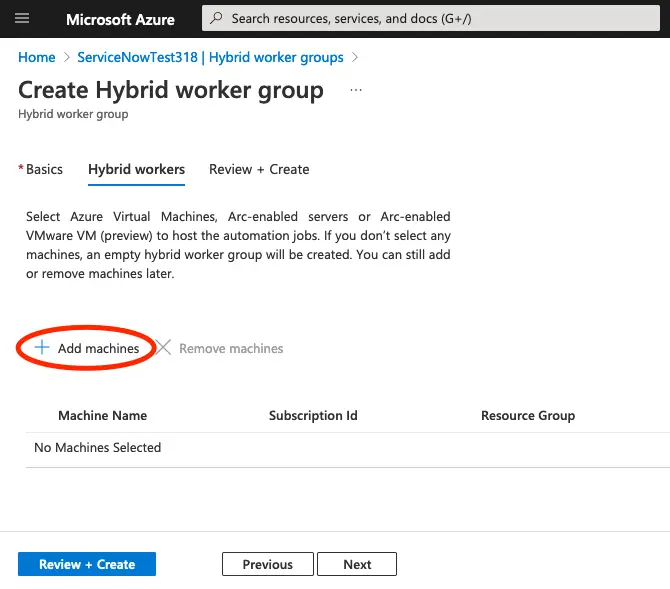
Task: Click chevron after Home breadcrumb
Action: pyautogui.click(x=66, y=57)
